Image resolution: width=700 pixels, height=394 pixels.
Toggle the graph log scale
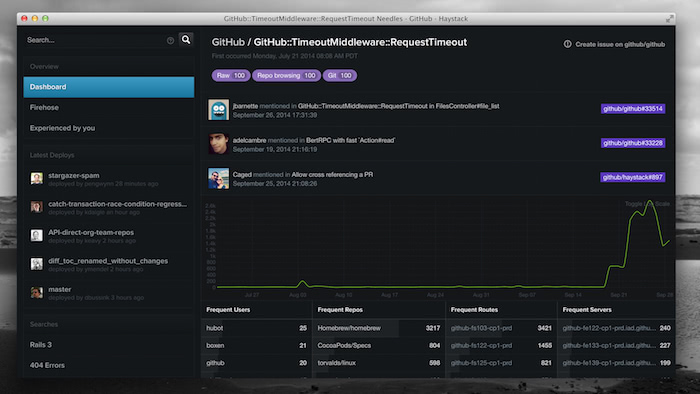click(647, 203)
